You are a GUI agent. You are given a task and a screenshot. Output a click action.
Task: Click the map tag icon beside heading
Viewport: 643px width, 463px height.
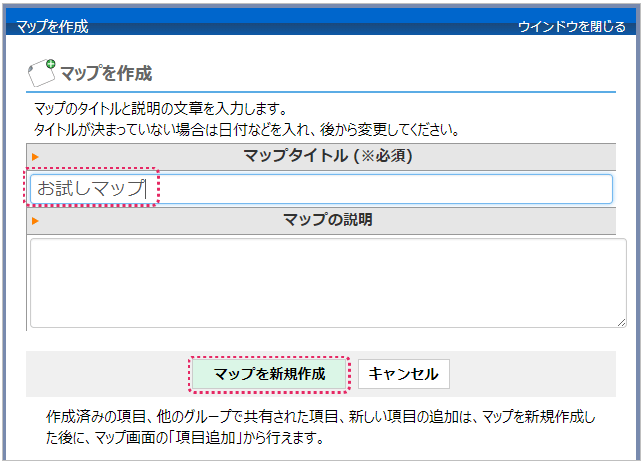(40, 73)
